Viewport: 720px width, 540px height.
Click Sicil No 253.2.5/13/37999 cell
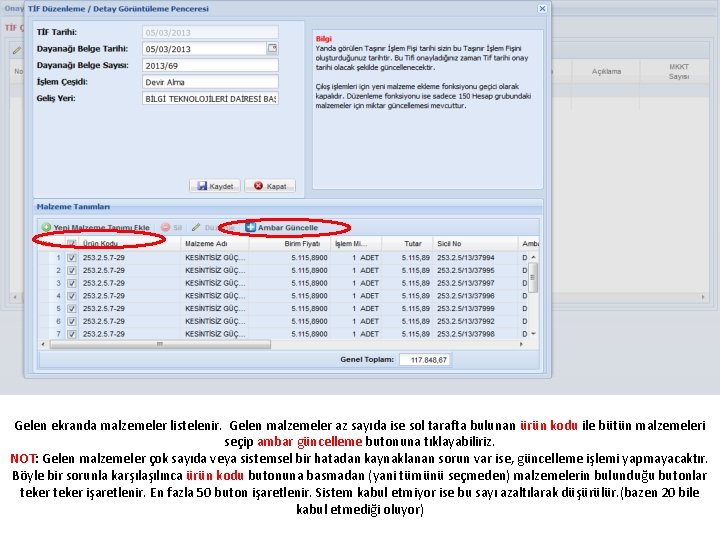476,309
